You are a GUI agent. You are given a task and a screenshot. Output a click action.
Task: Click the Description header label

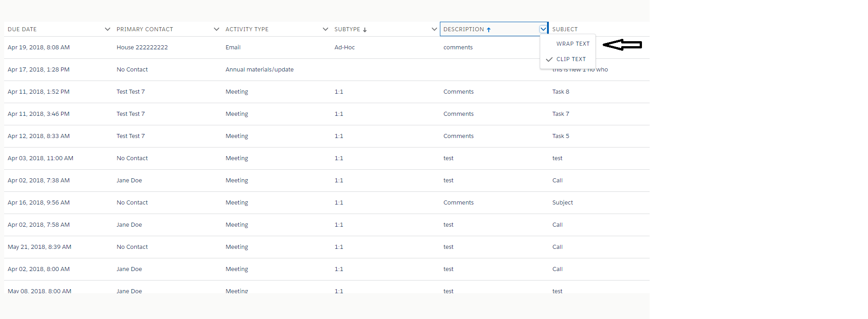pyautogui.click(x=463, y=29)
